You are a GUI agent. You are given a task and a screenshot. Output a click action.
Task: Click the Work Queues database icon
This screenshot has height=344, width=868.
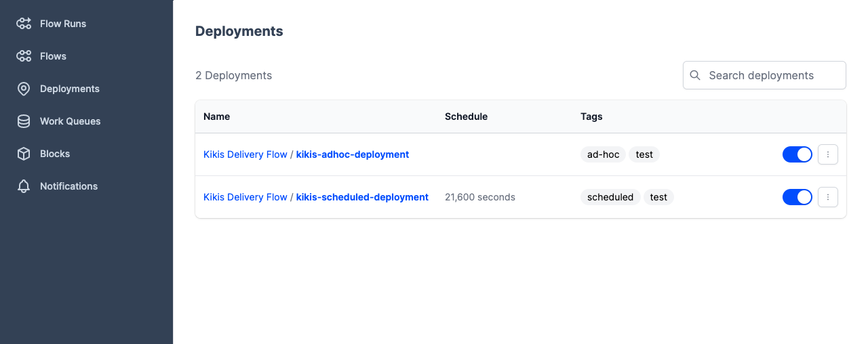click(24, 121)
